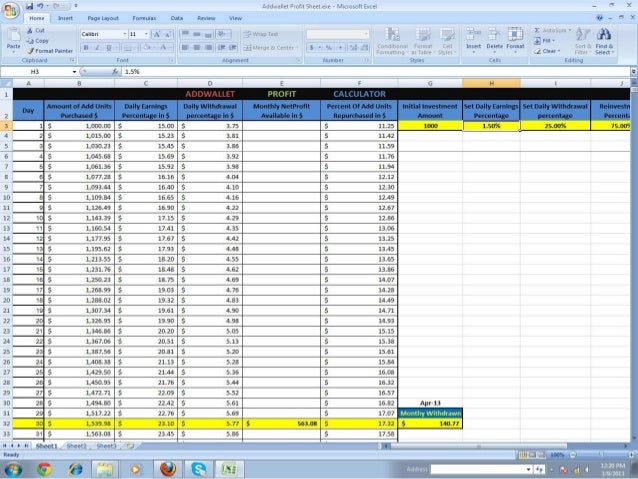
Task: Open the round Office button menu
Action: click(x=11, y=10)
